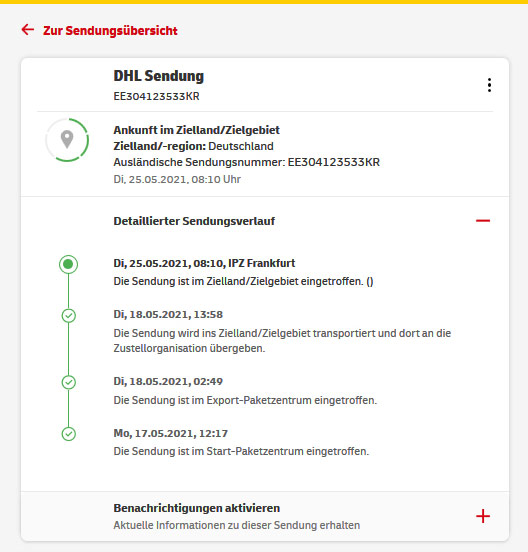528x552 pixels.
Task: Open the three-dot options menu
Action: point(489,85)
